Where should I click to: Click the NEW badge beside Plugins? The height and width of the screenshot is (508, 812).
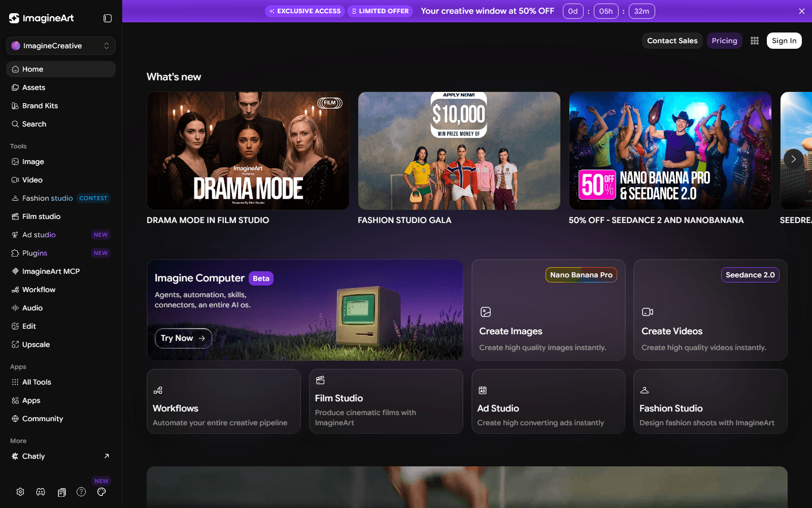[x=100, y=253]
